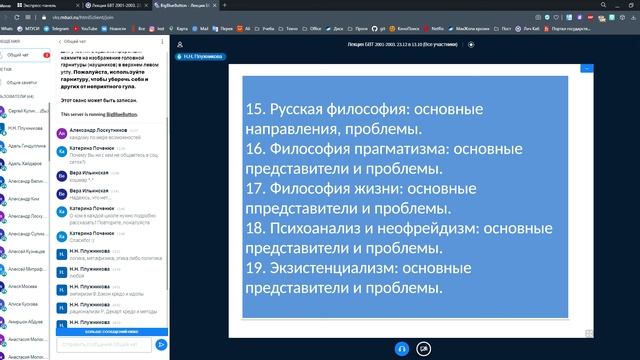Expand the Учеба bookmark folder

point(264,29)
